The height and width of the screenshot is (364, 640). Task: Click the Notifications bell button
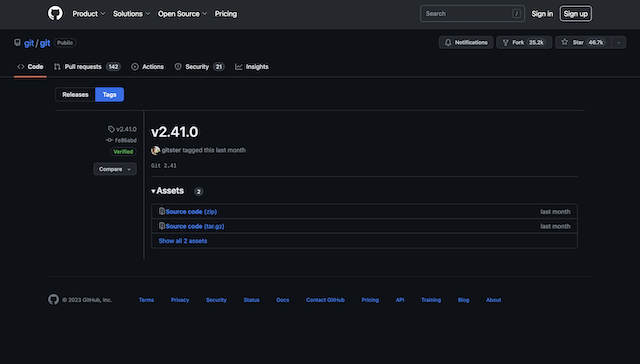click(466, 42)
